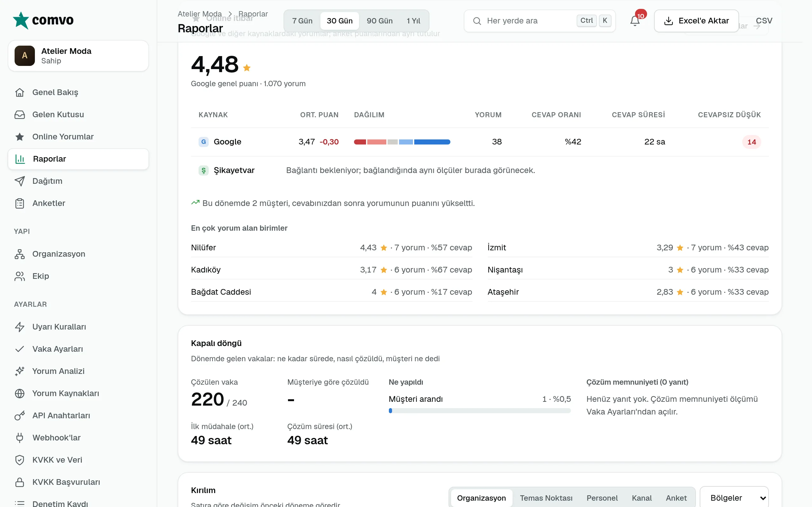
Task: Open Dağıtım paper-plane icon
Action: (20, 181)
